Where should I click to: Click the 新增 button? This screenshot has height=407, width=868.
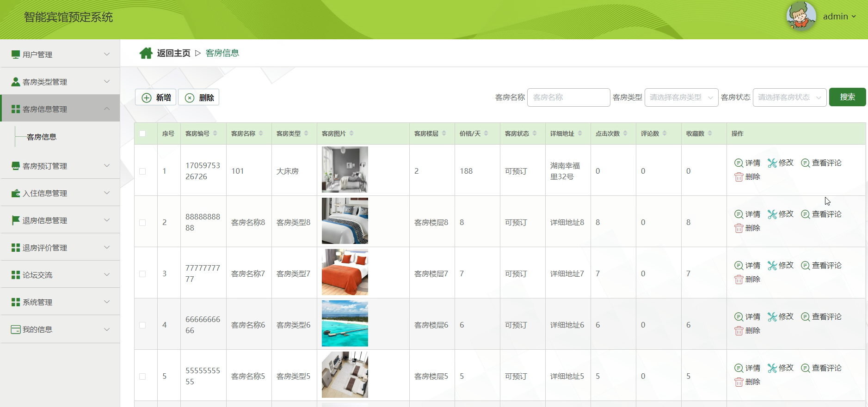coord(155,97)
